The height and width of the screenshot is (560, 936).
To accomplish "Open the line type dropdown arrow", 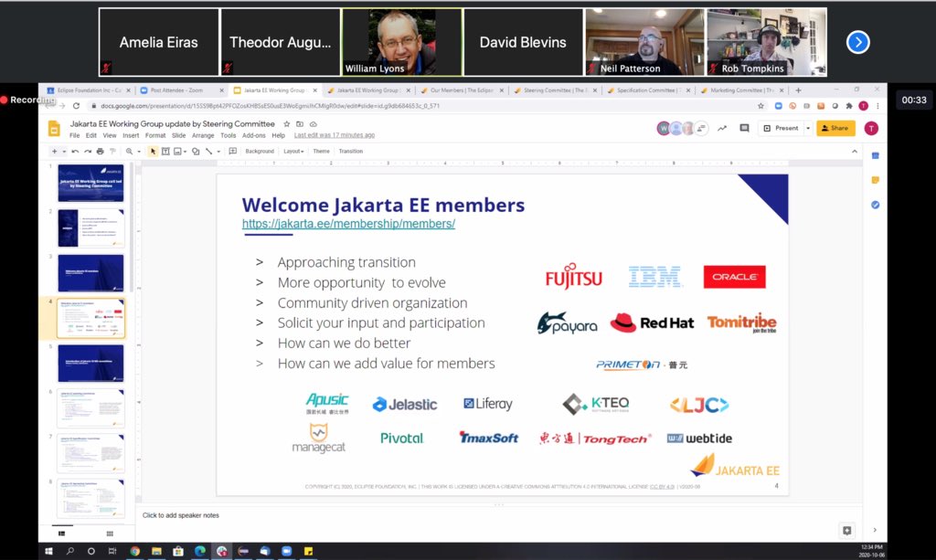I will pyautogui.click(x=218, y=152).
